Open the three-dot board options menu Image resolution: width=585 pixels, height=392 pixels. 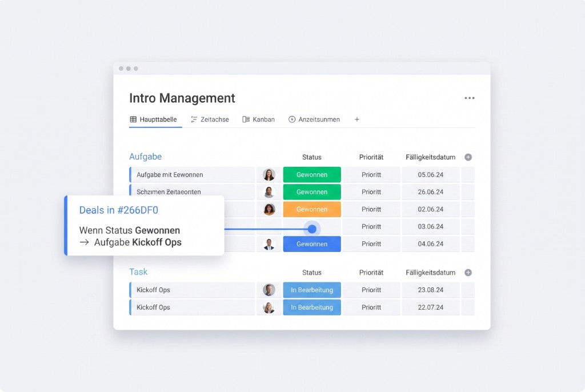(470, 98)
